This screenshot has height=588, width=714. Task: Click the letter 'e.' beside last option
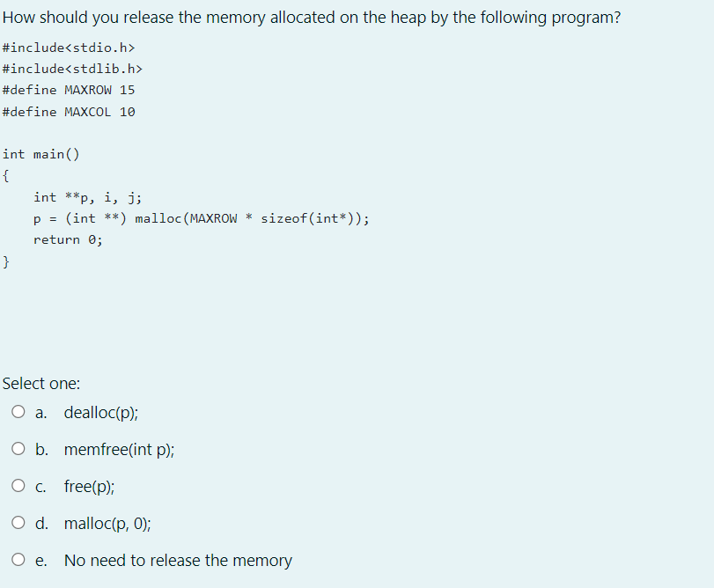40,560
